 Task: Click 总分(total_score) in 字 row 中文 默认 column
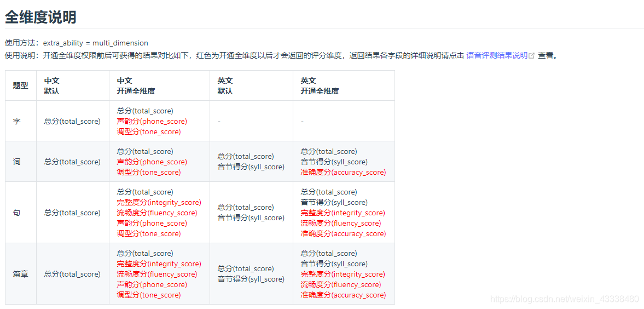click(x=72, y=122)
